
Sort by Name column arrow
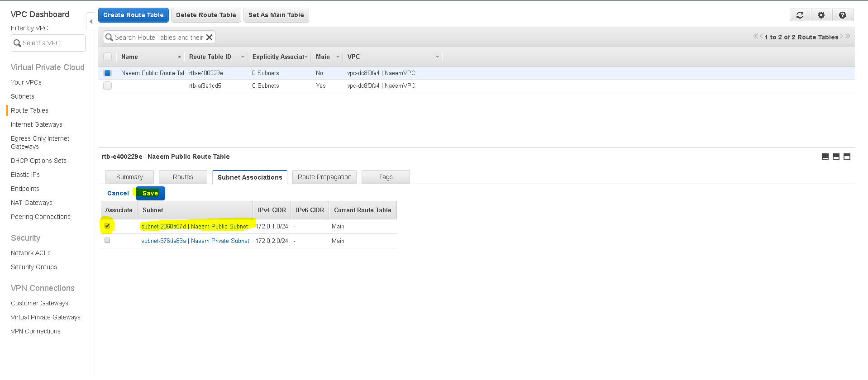pyautogui.click(x=179, y=57)
